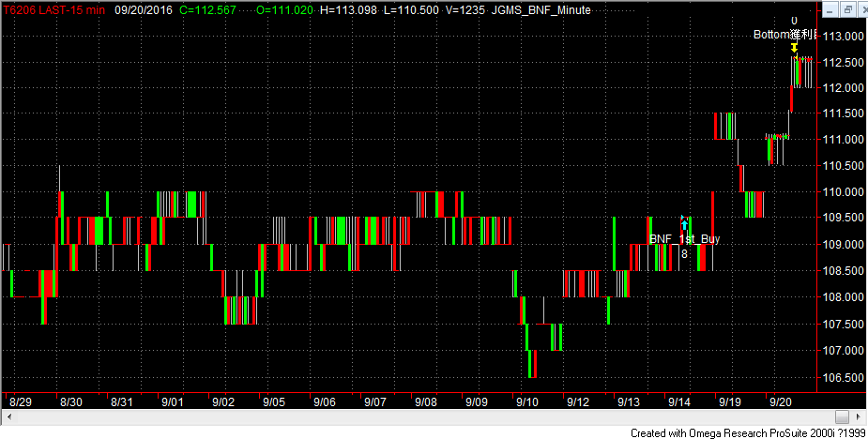Click the 113.000 price axis label
The image size is (868, 439).
pos(840,36)
